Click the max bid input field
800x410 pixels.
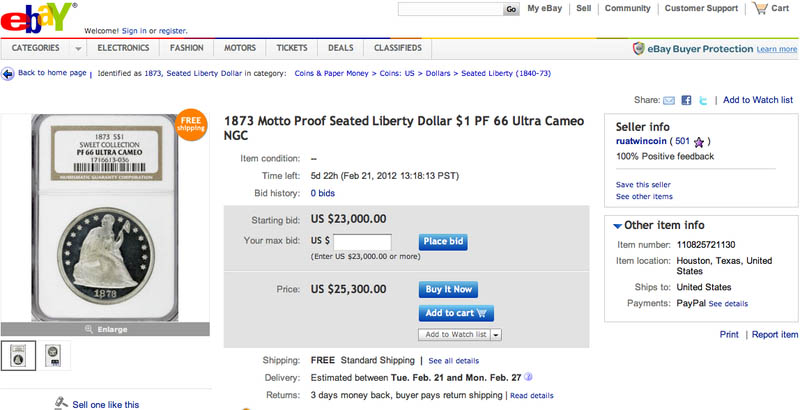pos(362,242)
